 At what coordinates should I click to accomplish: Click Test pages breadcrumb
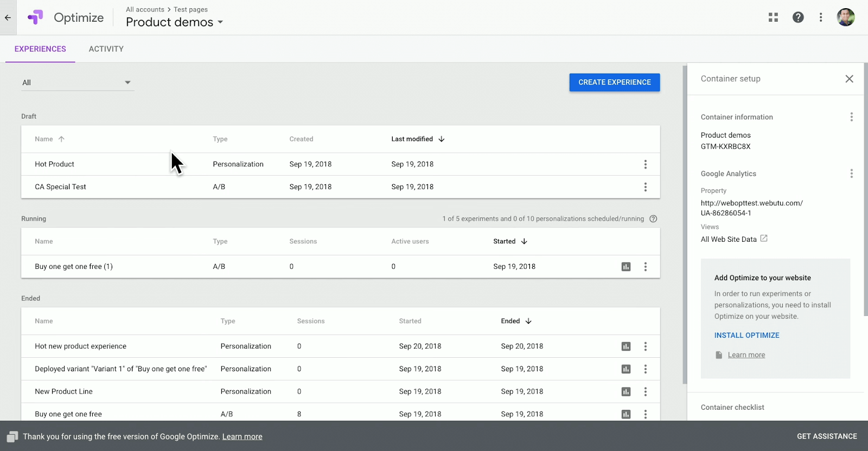coord(190,10)
